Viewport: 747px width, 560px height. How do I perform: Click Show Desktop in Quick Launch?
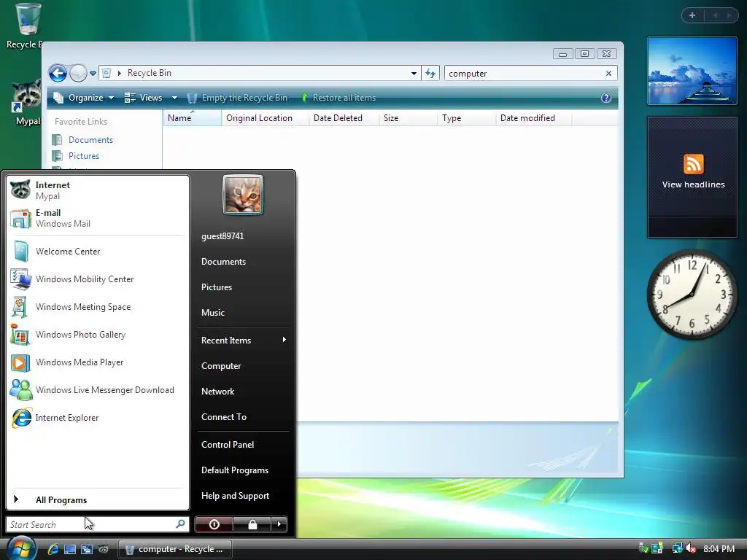point(70,549)
